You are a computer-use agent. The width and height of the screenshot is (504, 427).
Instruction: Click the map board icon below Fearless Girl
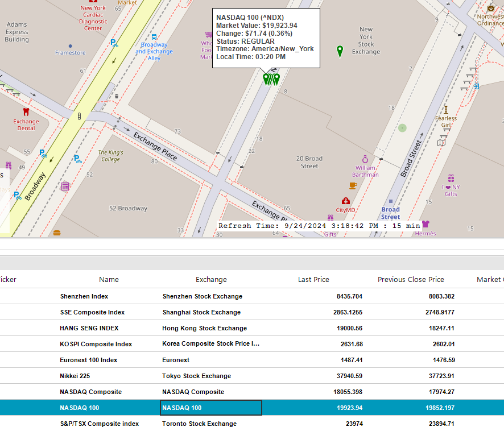point(441,142)
